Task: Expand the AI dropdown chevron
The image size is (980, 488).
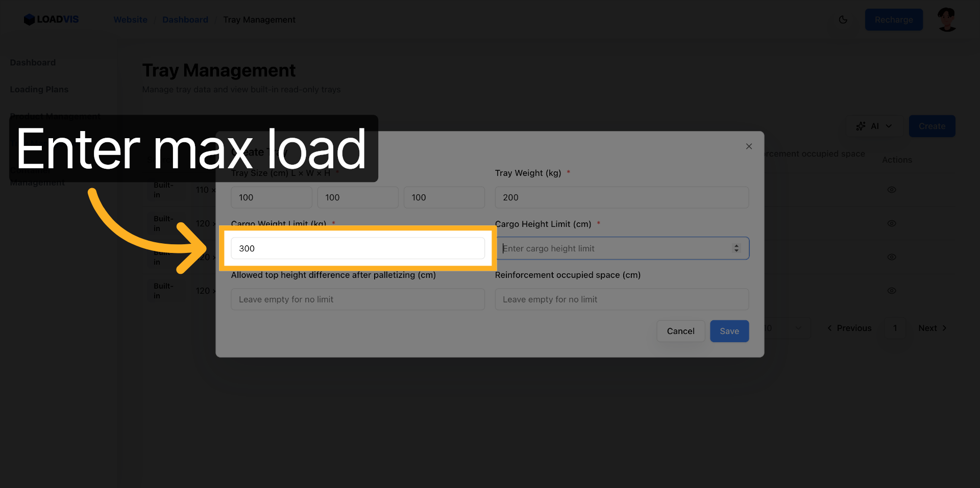Action: [889, 126]
